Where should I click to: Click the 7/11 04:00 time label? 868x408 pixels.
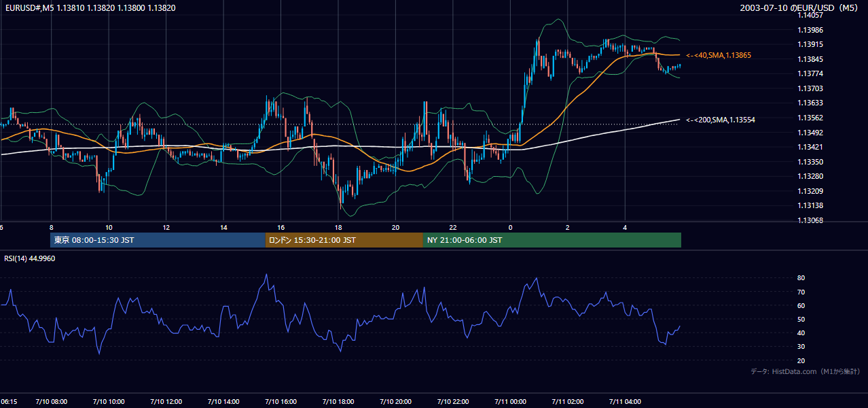click(626, 402)
